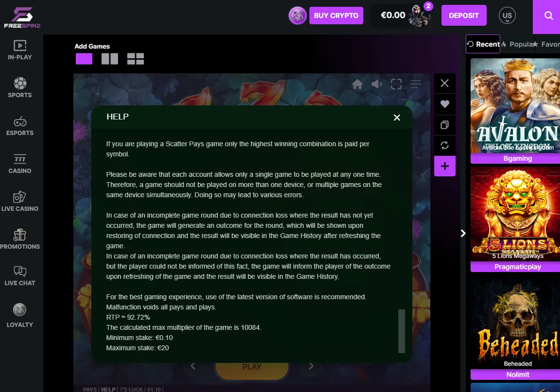Viewport: 560px width, 392px height.
Task: Click the Buy Crypto button
Action: pyautogui.click(x=336, y=16)
